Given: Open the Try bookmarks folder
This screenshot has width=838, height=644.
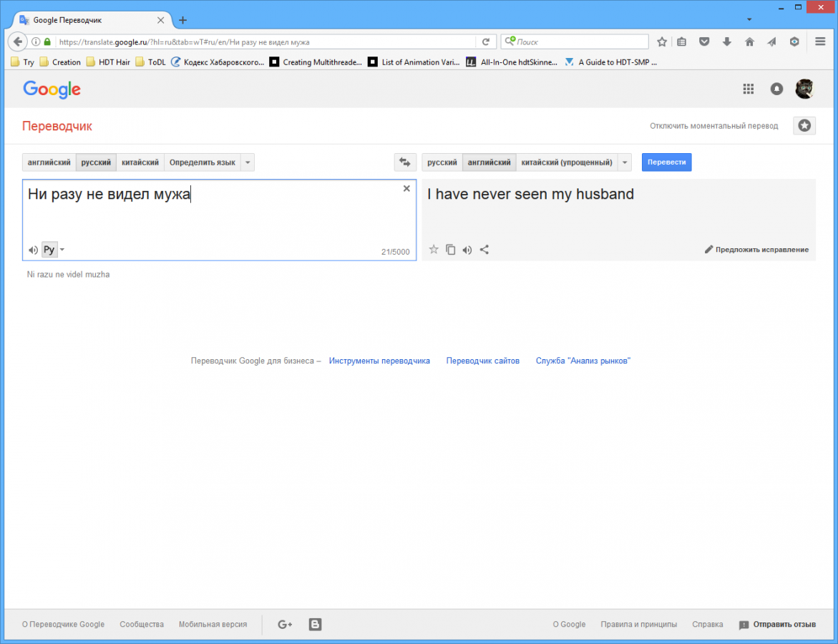Looking at the screenshot, I should [22, 62].
